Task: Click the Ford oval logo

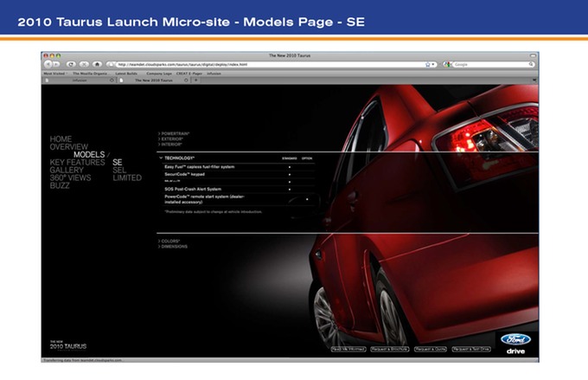Action: (515, 339)
